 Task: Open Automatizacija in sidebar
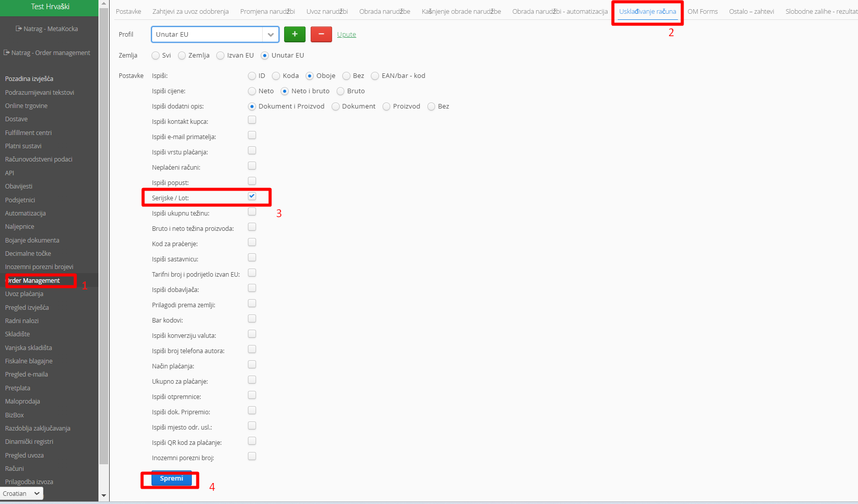click(26, 214)
